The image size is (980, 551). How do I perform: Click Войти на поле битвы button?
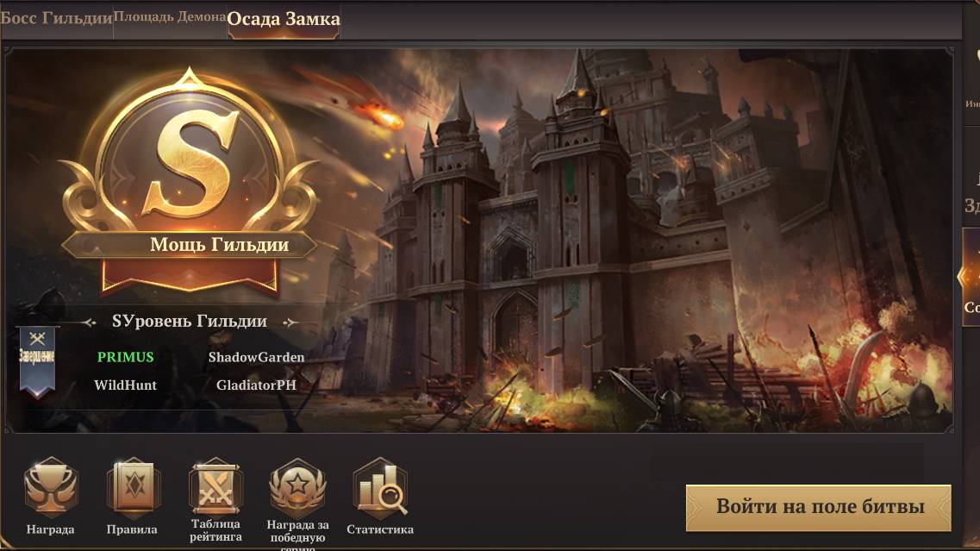pyautogui.click(x=819, y=507)
